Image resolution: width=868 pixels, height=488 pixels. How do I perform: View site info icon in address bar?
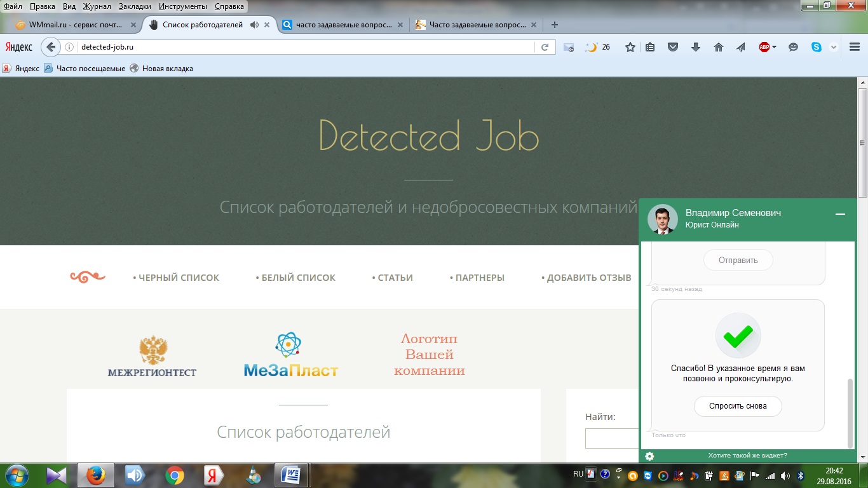pyautogui.click(x=70, y=47)
